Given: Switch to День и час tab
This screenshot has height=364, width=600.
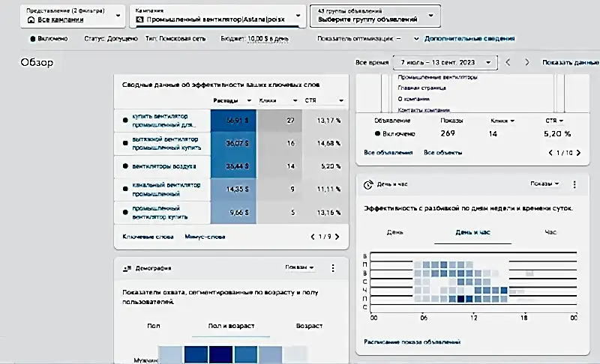Looking at the screenshot, I should 473,232.
